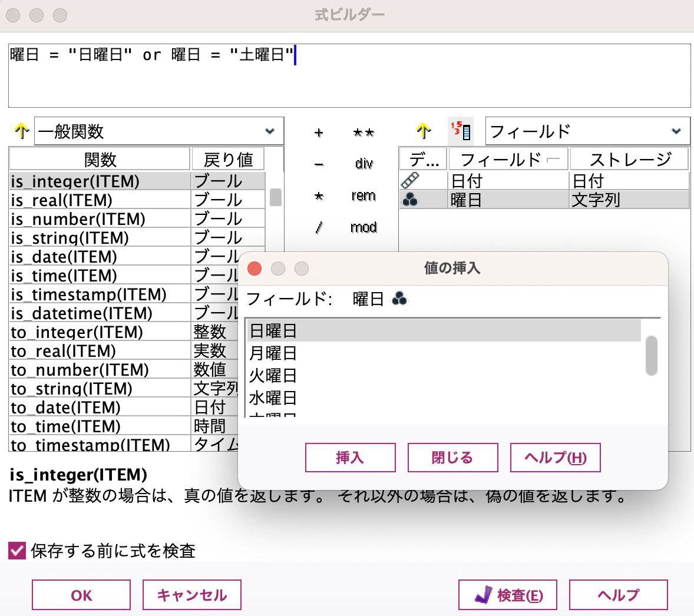
Task: Click the 検査(E) button
Action: click(508, 595)
